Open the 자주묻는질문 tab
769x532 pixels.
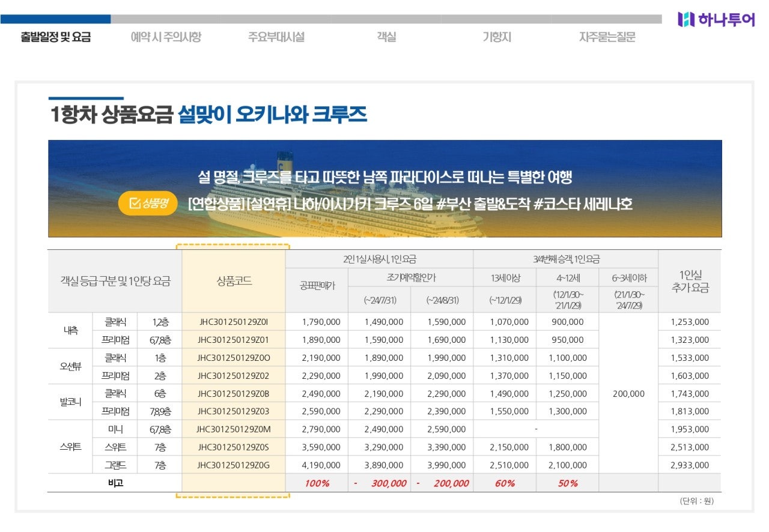click(x=607, y=37)
